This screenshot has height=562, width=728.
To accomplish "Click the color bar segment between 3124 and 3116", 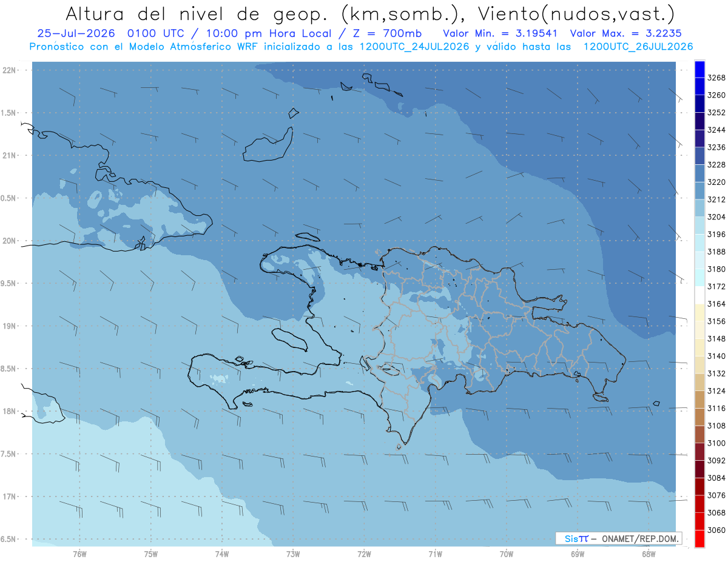I will (x=699, y=400).
